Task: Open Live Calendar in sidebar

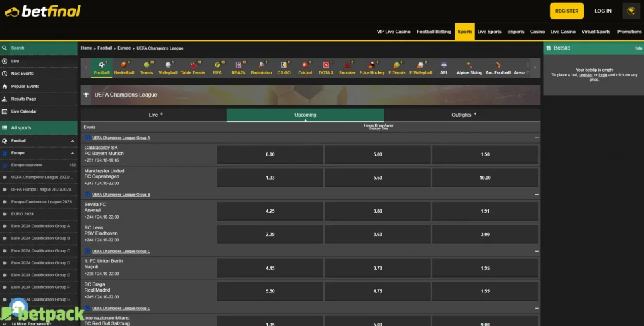Action: point(24,111)
